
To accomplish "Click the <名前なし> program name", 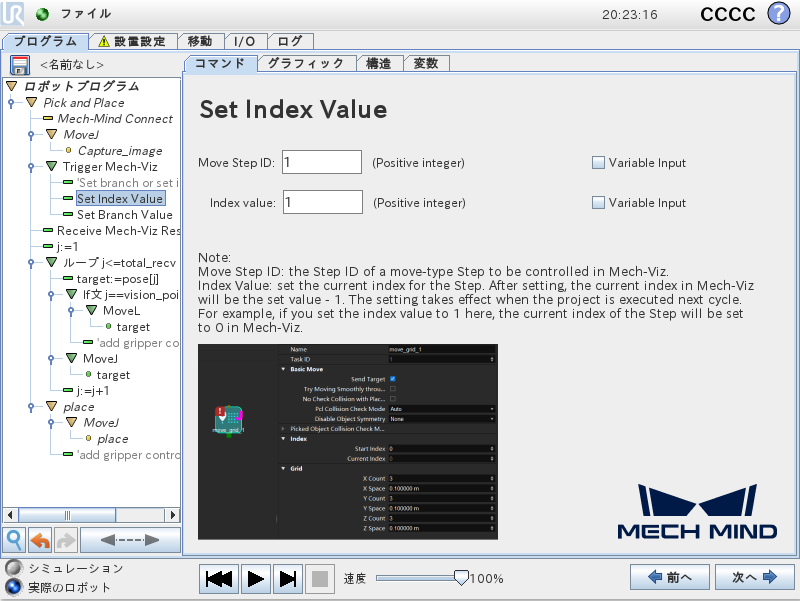I will (72, 65).
